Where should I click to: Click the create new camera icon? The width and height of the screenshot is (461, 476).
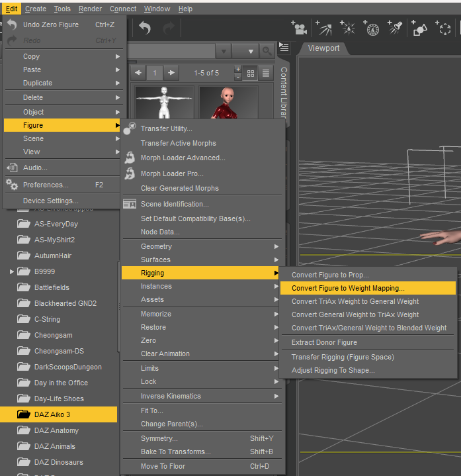click(x=300, y=28)
